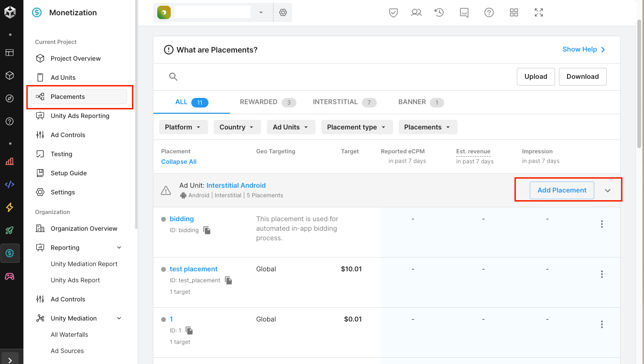
Task: Expand the left rail with the arrow button
Action: click(10, 359)
